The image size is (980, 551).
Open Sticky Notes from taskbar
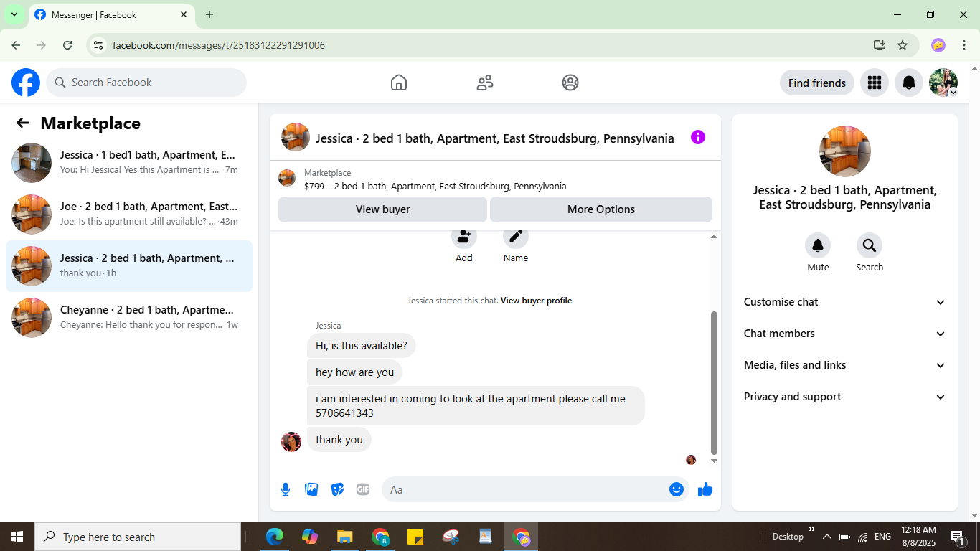pos(415,537)
